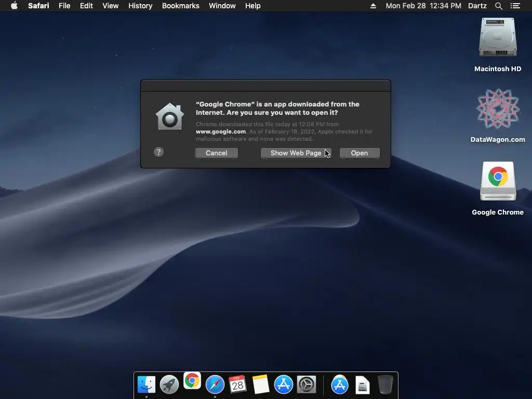Click the bouncing Chrome icon in Dock

(x=192, y=381)
